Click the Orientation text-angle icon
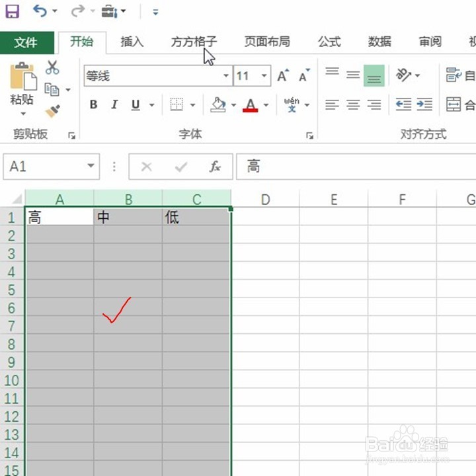476x476 pixels. [403, 75]
